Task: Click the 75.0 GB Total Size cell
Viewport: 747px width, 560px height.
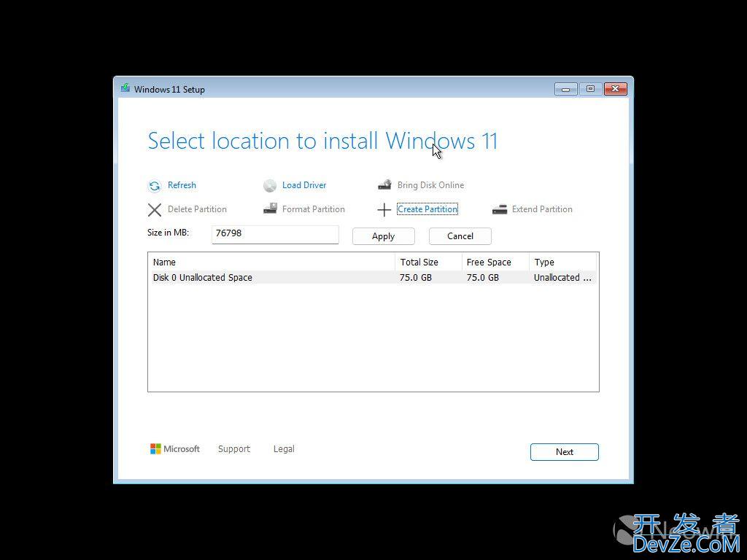Action: pos(415,277)
